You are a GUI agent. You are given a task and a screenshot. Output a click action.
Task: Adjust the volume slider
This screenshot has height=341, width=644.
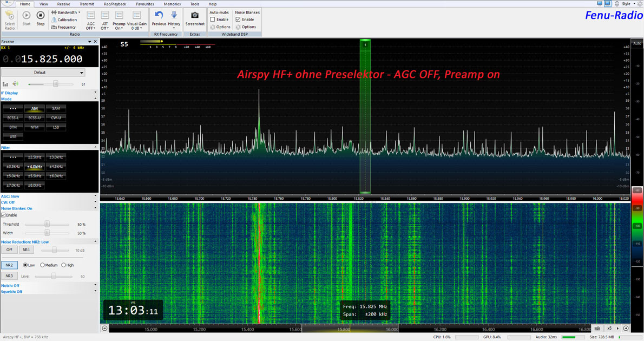pos(56,84)
